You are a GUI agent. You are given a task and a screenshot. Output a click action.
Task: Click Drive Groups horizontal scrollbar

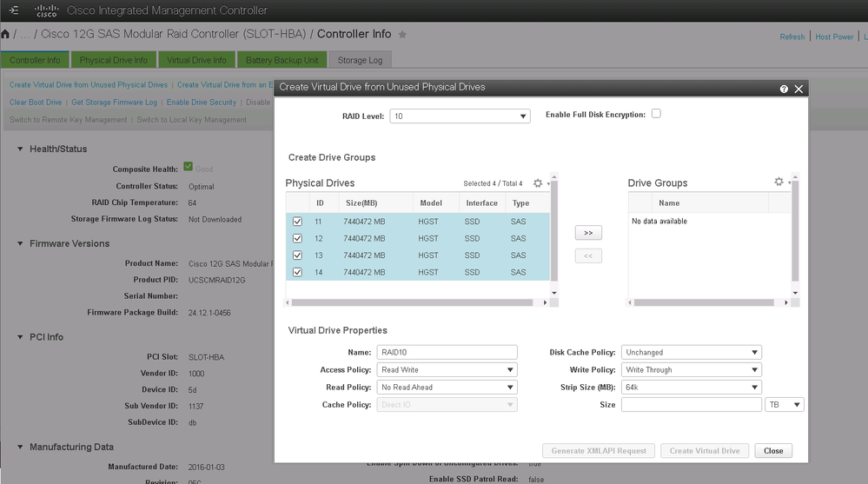pyautogui.click(x=704, y=302)
